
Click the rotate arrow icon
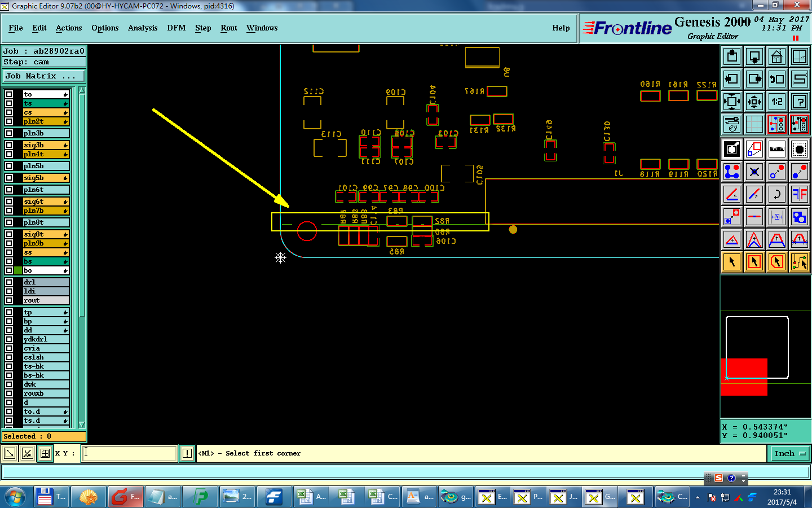777,194
